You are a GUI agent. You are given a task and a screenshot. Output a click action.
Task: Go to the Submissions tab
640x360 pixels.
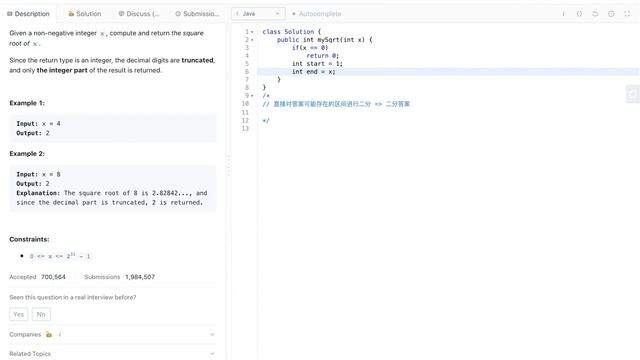coord(197,14)
